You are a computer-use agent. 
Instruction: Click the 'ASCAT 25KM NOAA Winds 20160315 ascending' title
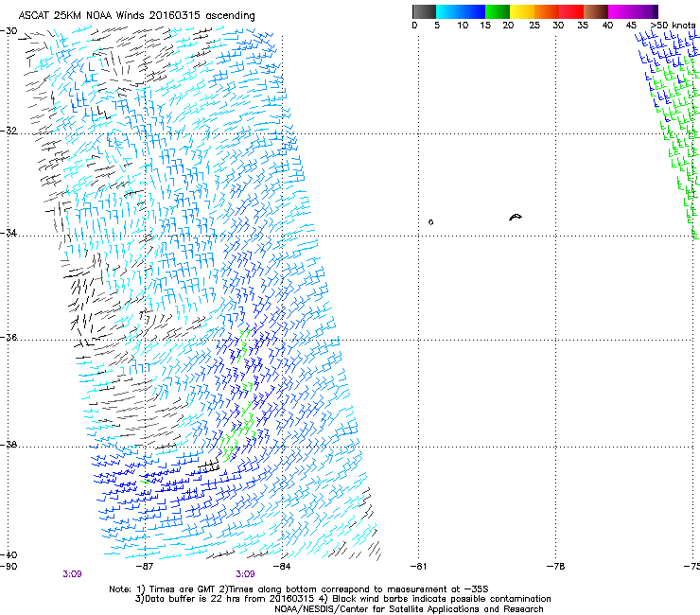[x=136, y=16]
